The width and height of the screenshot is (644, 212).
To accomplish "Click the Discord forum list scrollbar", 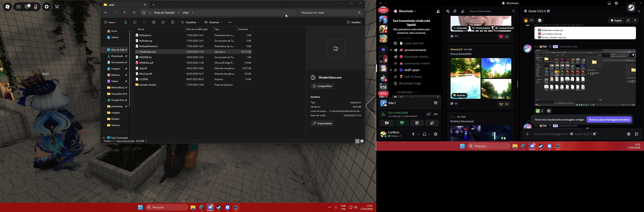I will (517, 84).
